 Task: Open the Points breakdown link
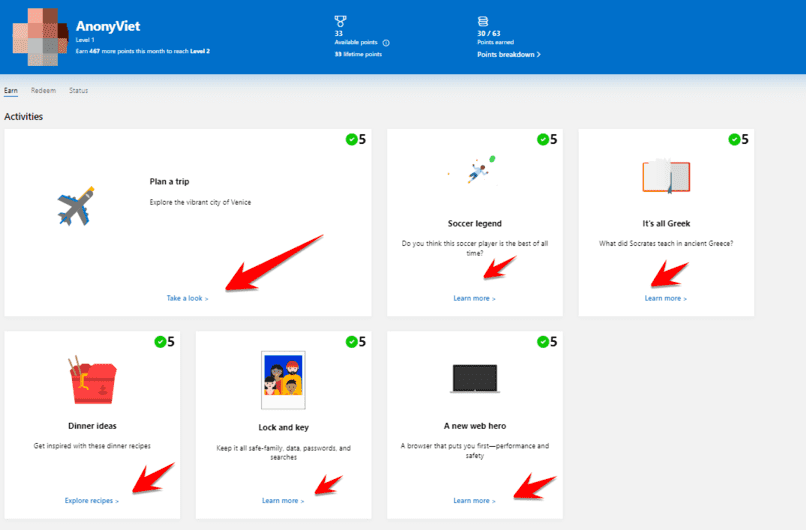tap(509, 54)
